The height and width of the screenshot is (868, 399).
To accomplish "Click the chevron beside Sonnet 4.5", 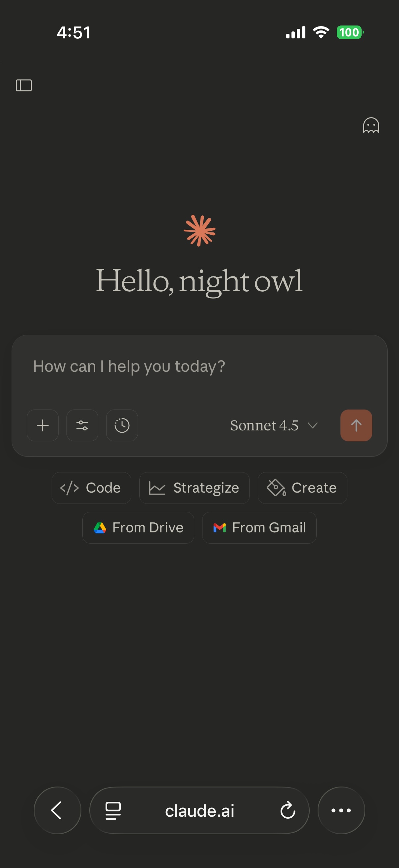I will (x=312, y=425).
